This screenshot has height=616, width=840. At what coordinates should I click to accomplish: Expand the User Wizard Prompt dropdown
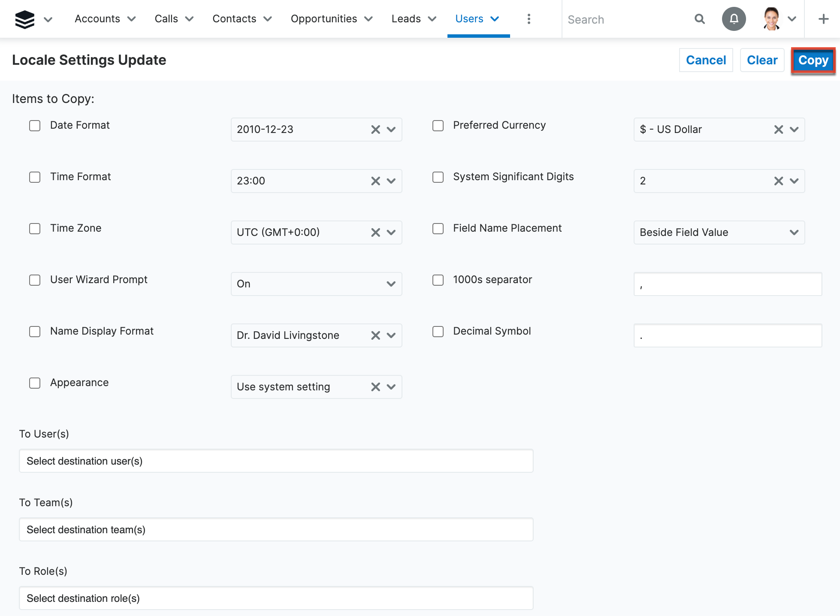click(390, 284)
